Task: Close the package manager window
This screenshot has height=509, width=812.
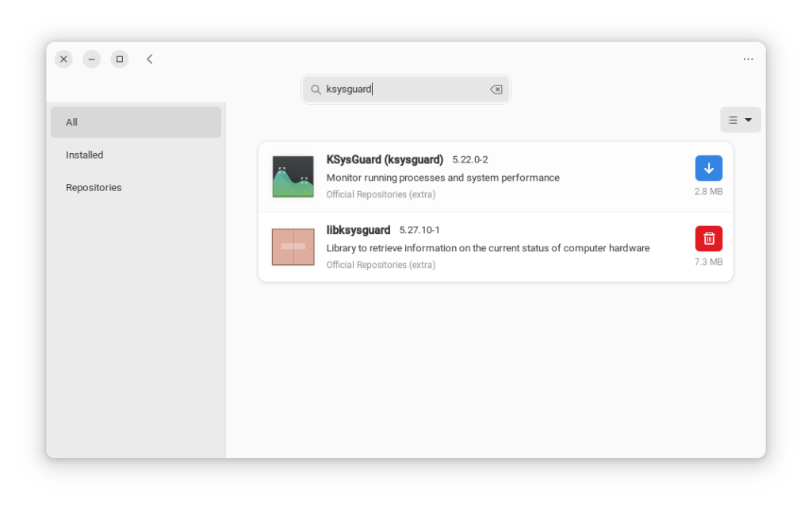Action: point(63,59)
